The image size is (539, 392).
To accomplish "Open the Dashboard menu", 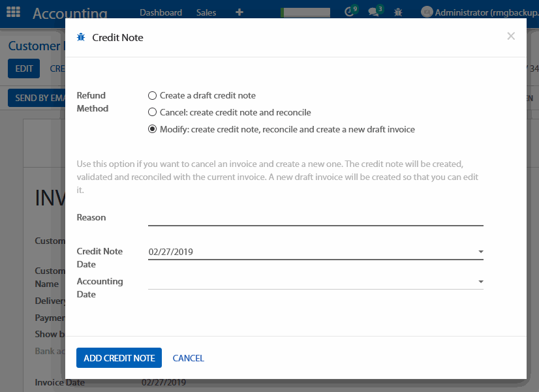I will click(x=161, y=12).
